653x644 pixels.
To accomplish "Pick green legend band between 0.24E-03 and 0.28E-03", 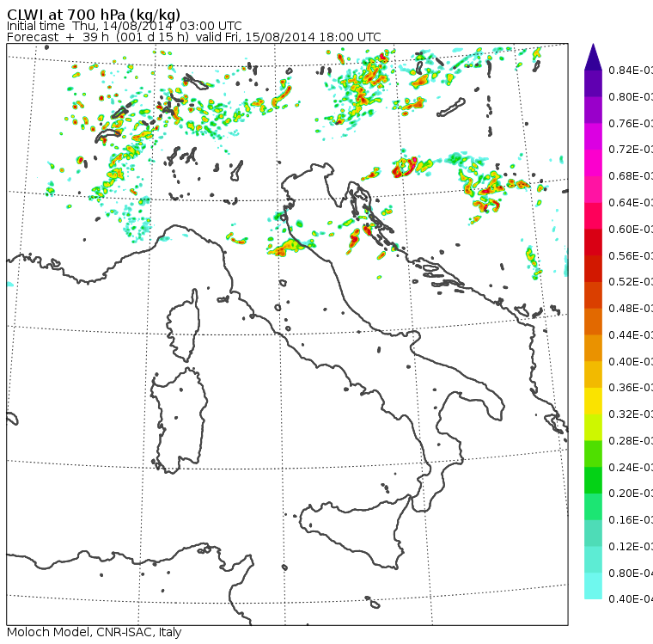I will click(593, 454).
